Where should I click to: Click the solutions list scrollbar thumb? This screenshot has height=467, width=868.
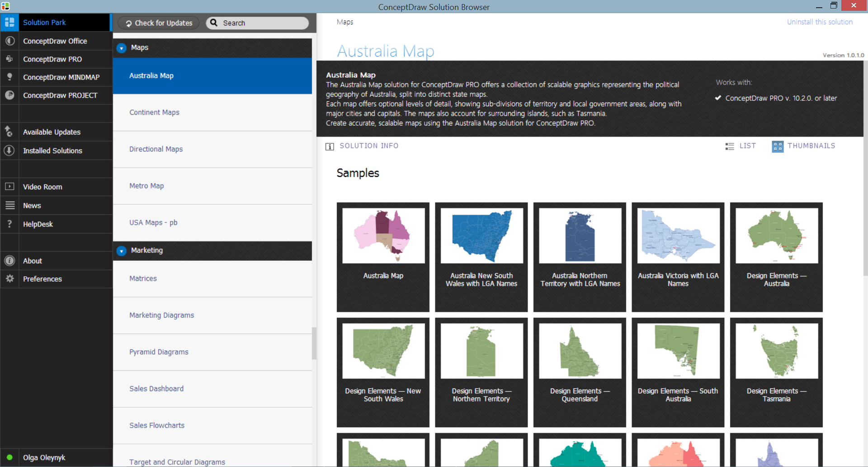click(314, 344)
